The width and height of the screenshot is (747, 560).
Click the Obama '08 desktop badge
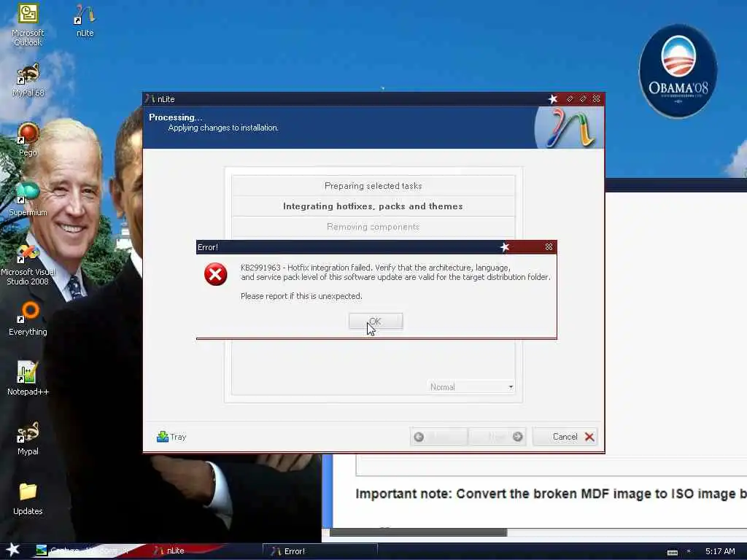point(678,71)
